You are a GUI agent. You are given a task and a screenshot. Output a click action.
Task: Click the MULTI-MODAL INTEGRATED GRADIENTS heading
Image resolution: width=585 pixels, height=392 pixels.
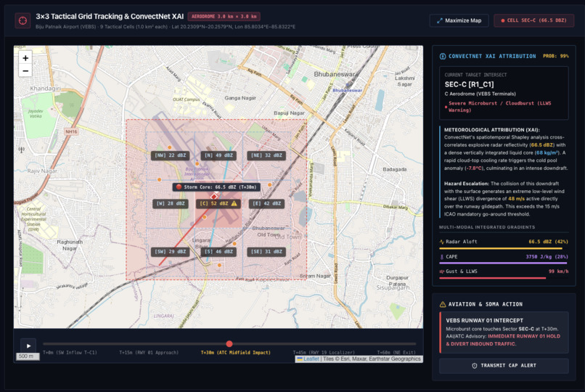487,227
